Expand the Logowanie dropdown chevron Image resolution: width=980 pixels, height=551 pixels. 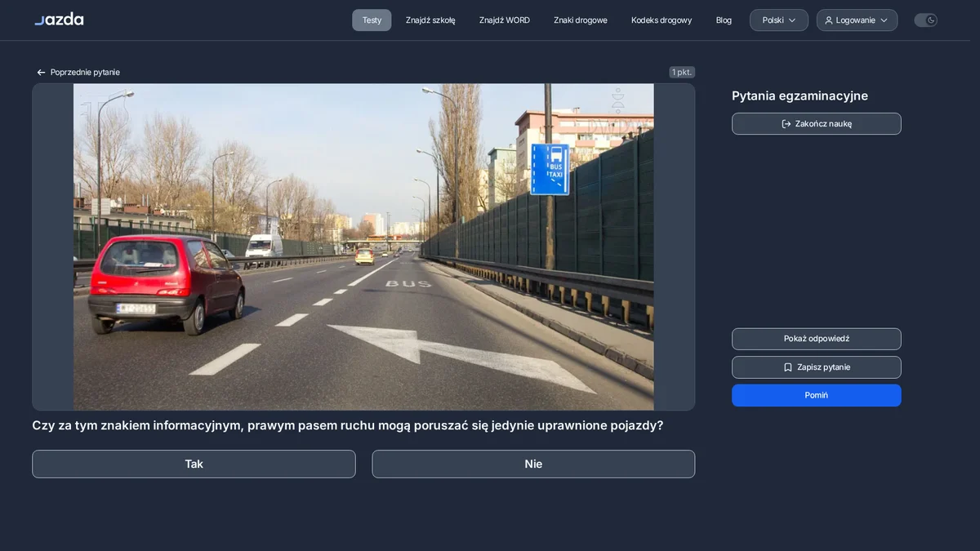(x=884, y=20)
